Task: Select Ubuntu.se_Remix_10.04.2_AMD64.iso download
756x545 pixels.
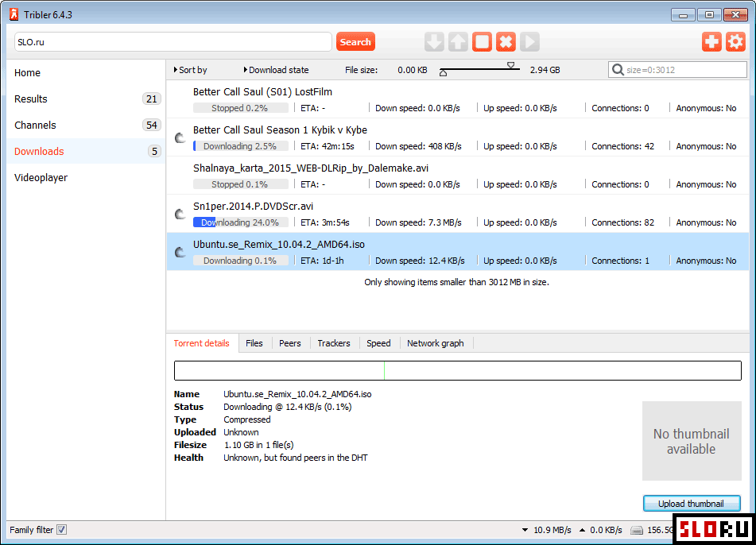Action: 458,252
